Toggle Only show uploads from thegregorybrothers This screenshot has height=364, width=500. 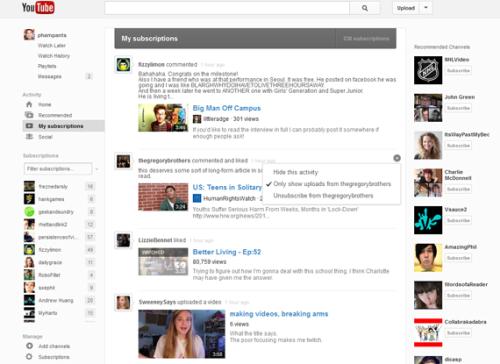[x=332, y=184]
